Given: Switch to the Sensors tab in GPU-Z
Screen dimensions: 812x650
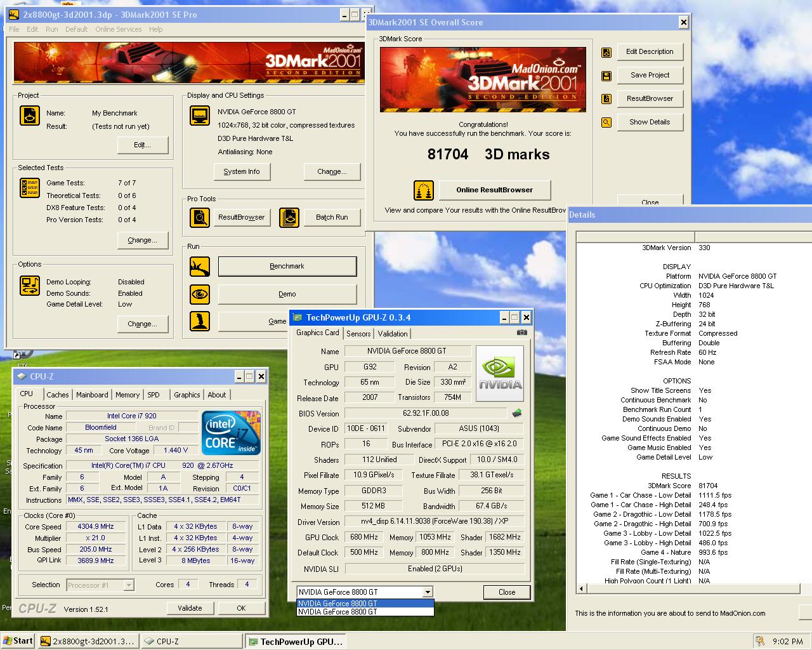Looking at the screenshot, I should pos(358,334).
